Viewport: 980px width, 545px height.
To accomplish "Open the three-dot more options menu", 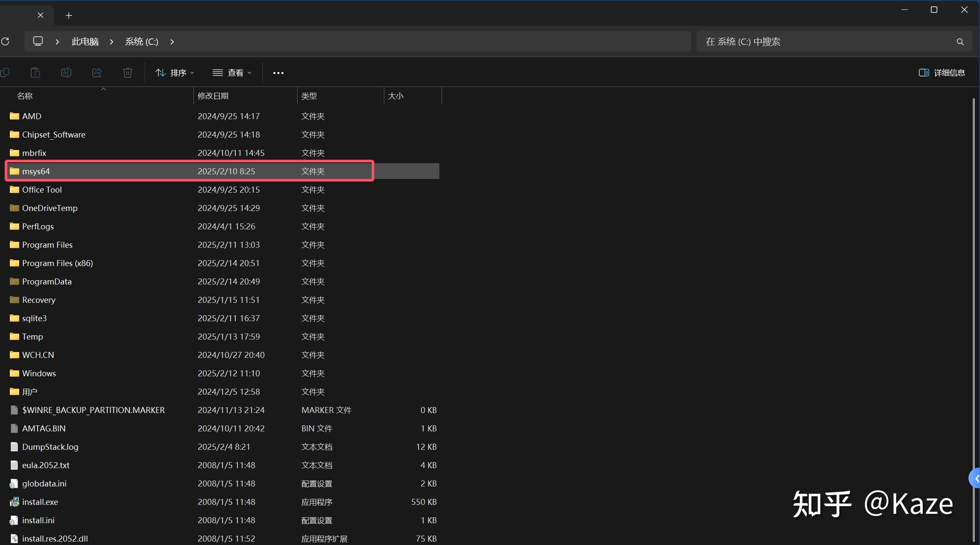I will pyautogui.click(x=278, y=73).
